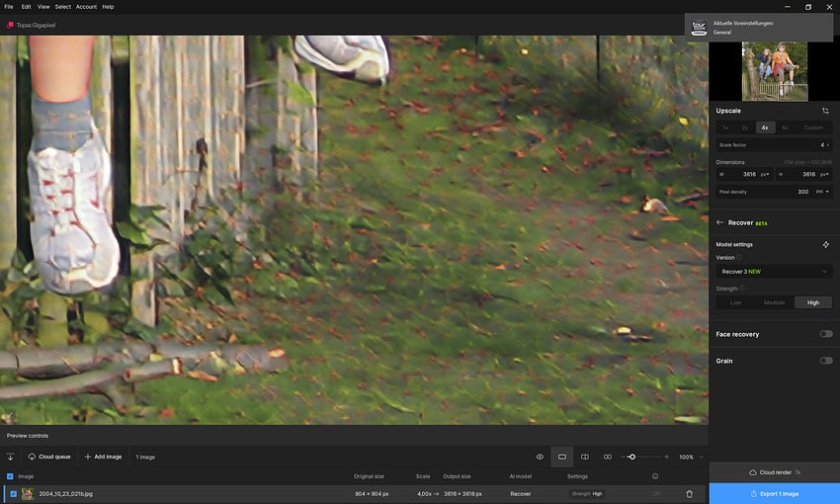Open the View menu
840x504 pixels.
coord(43,7)
